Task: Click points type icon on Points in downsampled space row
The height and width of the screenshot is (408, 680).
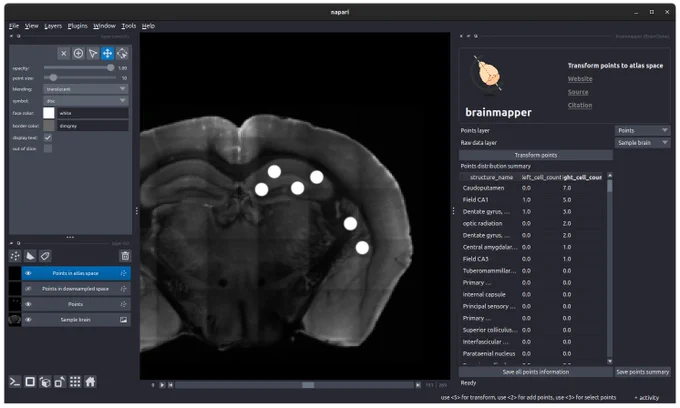Action: [123, 289]
